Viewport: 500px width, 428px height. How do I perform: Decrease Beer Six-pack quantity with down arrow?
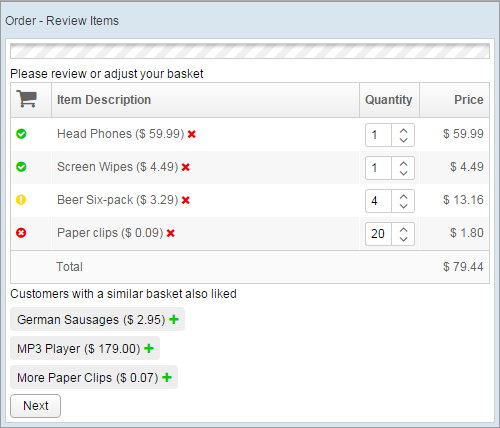(403, 206)
